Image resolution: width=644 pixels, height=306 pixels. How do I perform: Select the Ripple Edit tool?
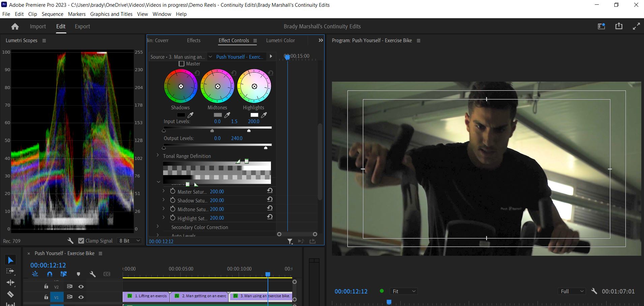[10, 282]
